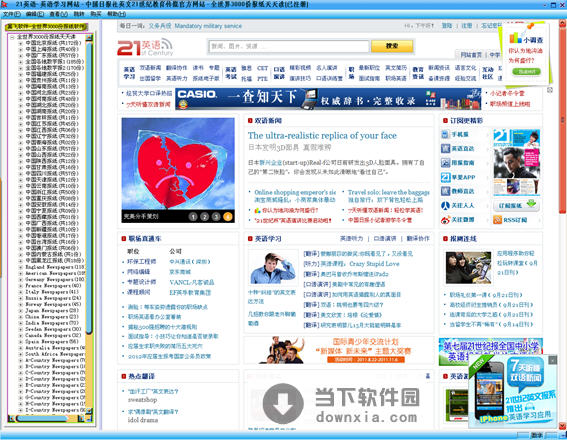Click the application star icon in title bar
567x440 pixels.
click(4, 4)
